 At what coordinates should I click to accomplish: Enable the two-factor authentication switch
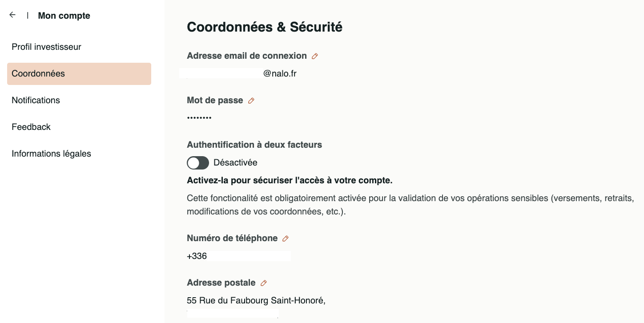click(198, 163)
